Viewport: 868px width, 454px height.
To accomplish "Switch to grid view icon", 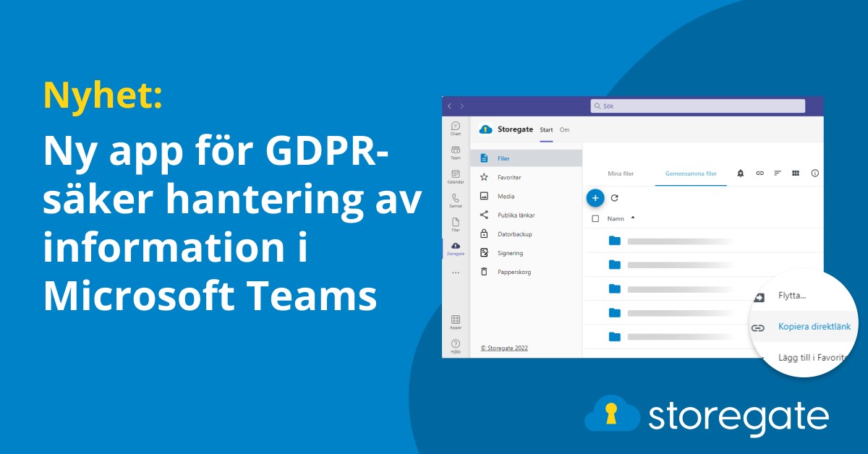I will pyautogui.click(x=796, y=173).
